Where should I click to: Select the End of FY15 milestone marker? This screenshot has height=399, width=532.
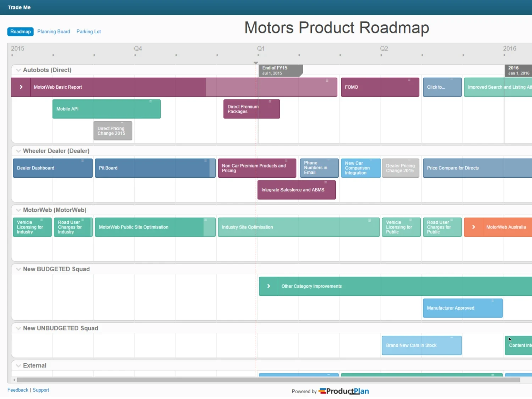point(281,71)
